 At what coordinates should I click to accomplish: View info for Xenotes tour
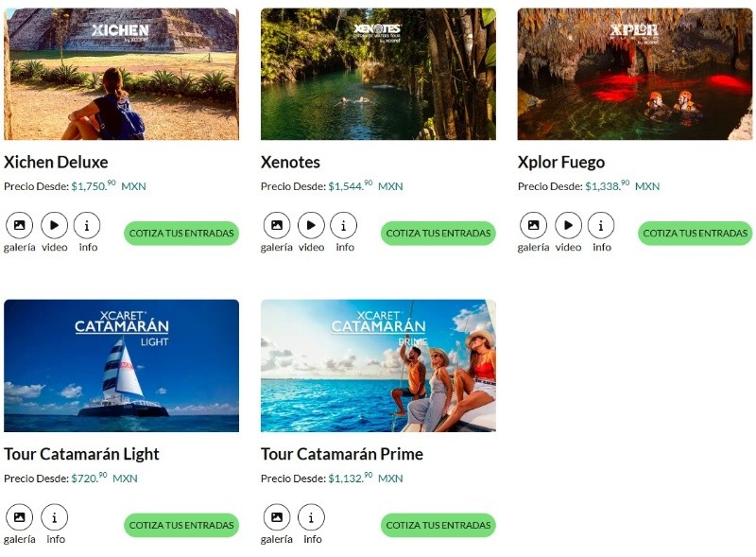pos(344,225)
